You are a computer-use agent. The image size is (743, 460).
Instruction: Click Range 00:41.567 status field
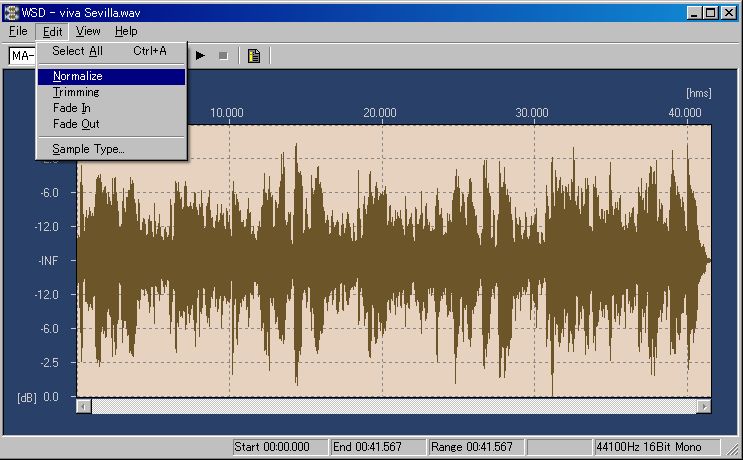477,447
